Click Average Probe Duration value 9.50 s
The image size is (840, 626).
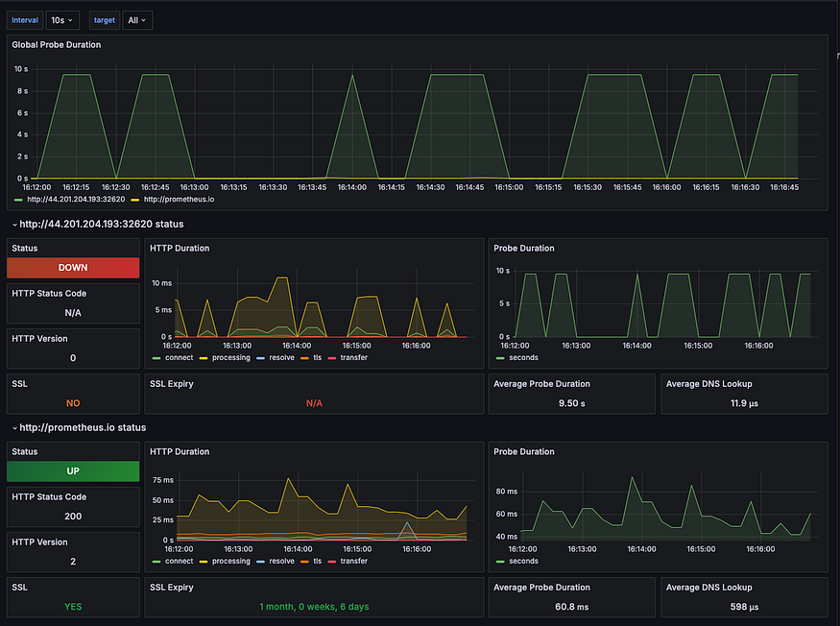571,403
